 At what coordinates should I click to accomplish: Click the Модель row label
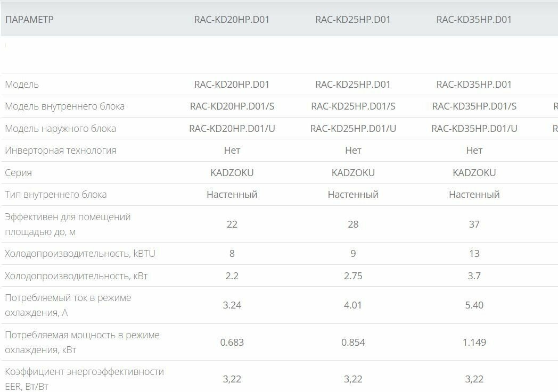[22, 85]
